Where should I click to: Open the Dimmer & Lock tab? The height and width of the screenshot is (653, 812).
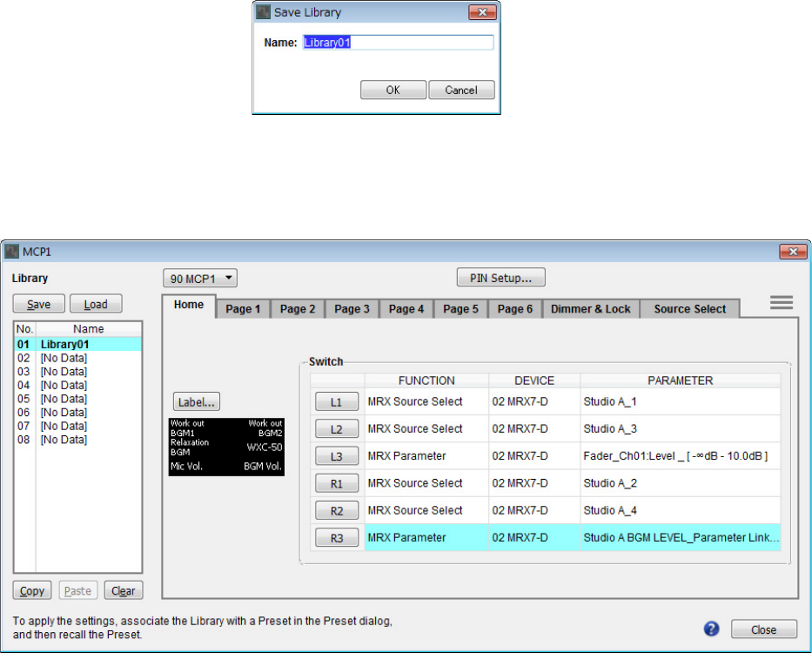tap(590, 309)
